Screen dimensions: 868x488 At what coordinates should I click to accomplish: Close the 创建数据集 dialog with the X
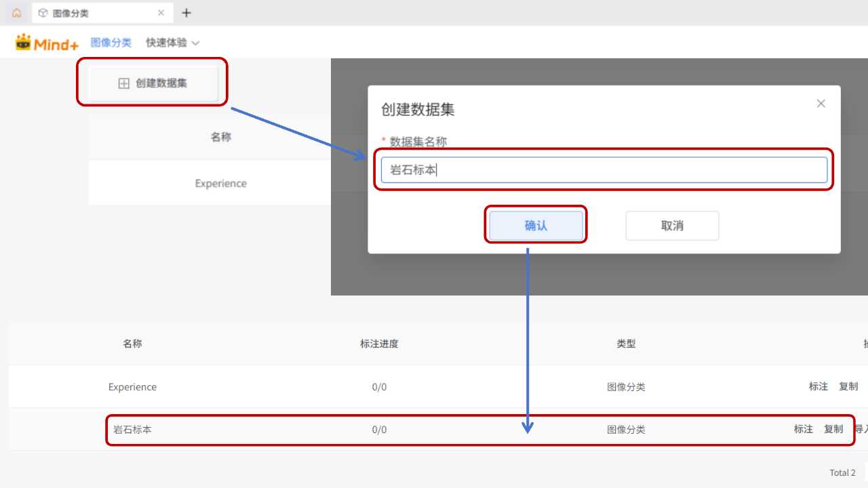(x=821, y=104)
